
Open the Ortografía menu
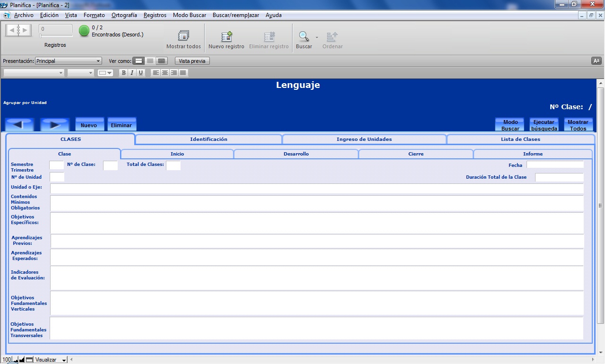[x=124, y=15]
